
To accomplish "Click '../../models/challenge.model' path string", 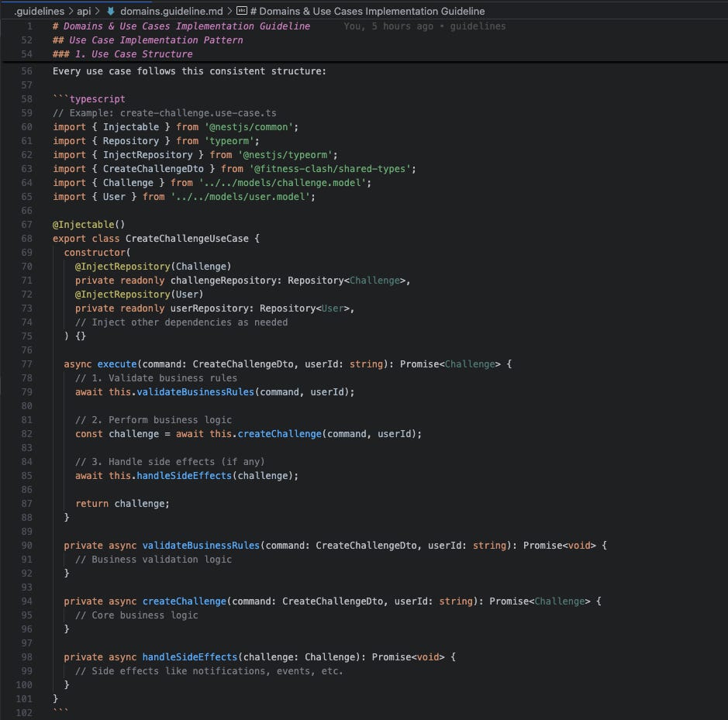I will (x=282, y=183).
